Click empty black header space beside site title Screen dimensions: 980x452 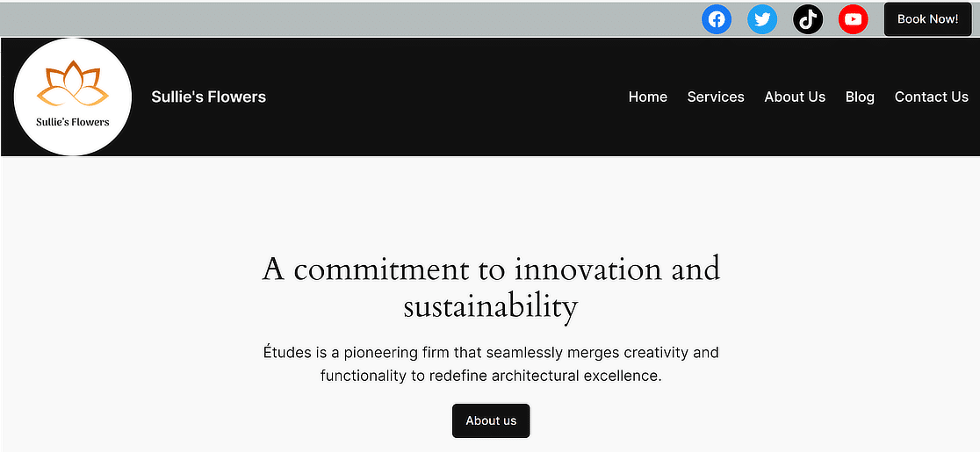click(x=439, y=97)
